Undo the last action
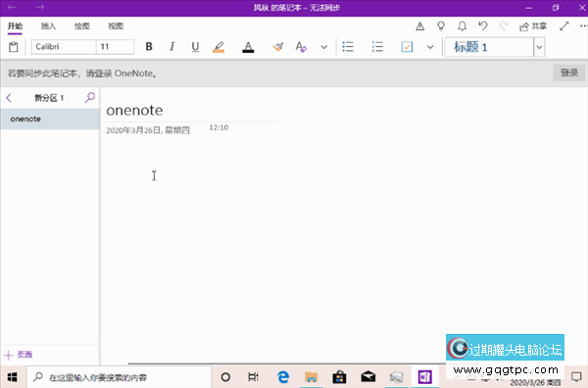The width and height of the screenshot is (588, 388). point(483,25)
